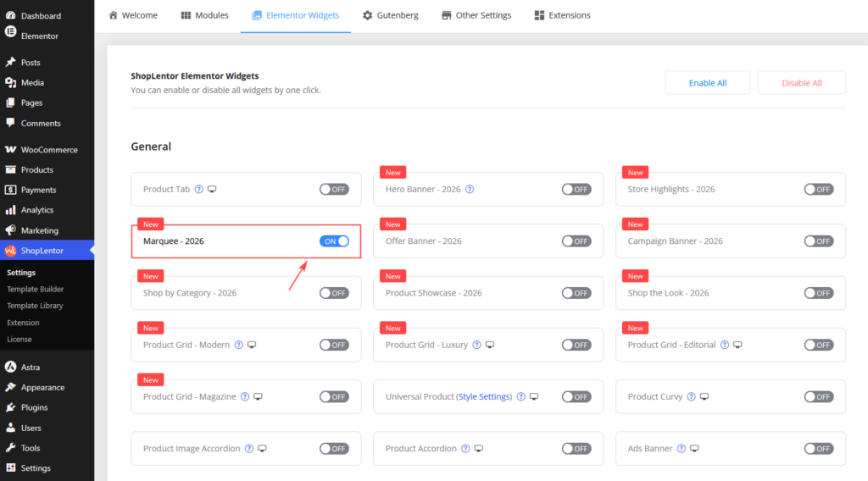
Task: Click the Appearance brush icon
Action: coord(10,387)
